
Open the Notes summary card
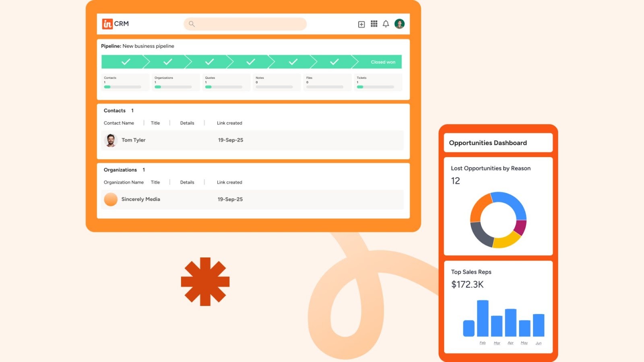point(276,82)
